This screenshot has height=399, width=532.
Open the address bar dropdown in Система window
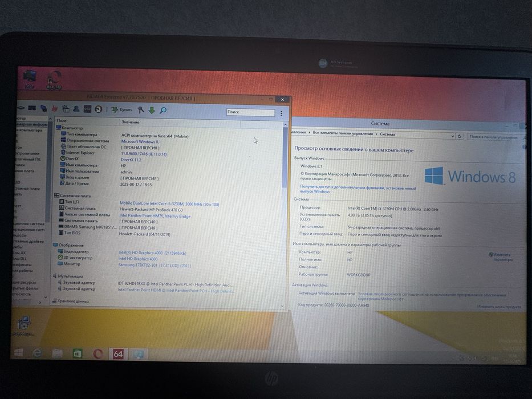click(x=453, y=136)
